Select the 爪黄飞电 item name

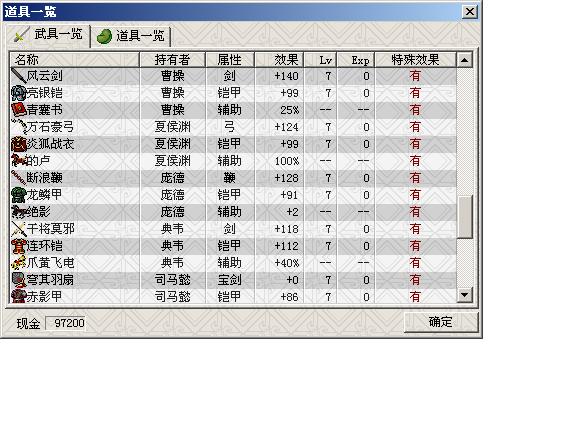pos(50,263)
